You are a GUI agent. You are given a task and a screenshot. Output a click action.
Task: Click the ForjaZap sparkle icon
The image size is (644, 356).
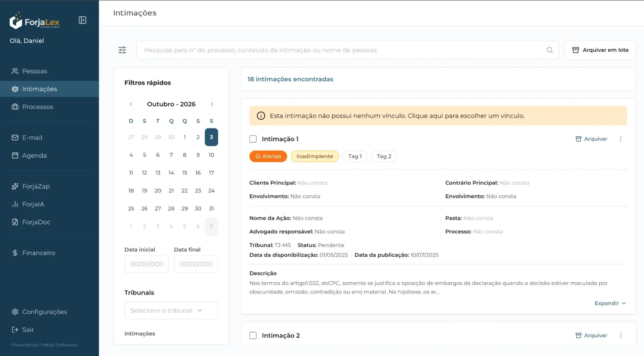(x=15, y=187)
